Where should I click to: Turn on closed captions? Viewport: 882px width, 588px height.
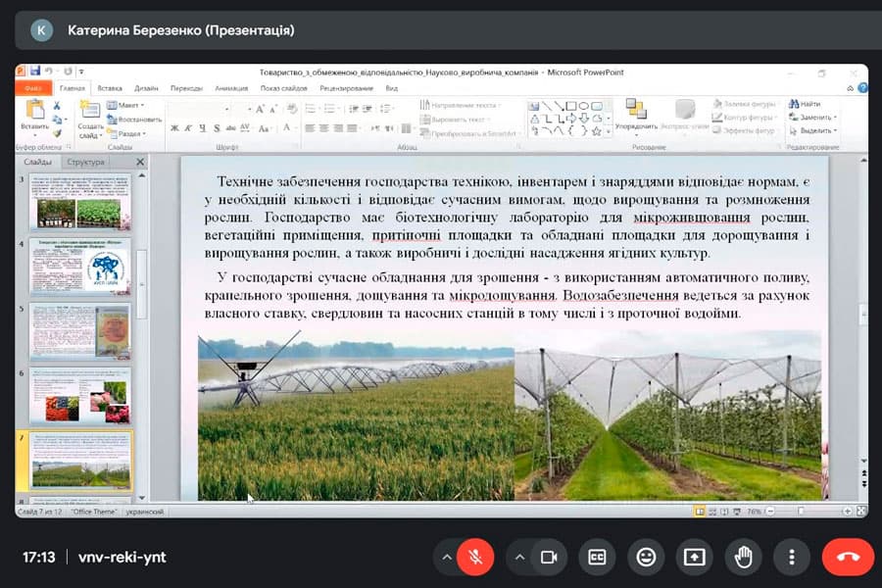click(x=597, y=557)
